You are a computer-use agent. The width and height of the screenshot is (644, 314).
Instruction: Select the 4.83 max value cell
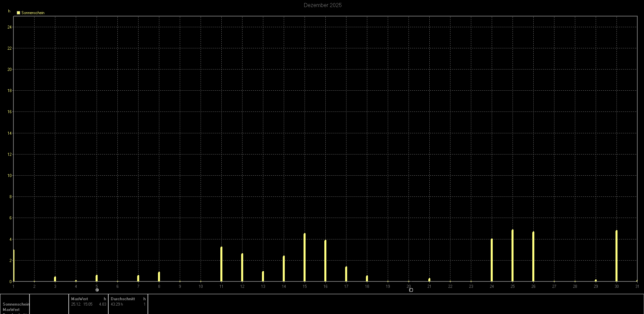(x=102, y=304)
